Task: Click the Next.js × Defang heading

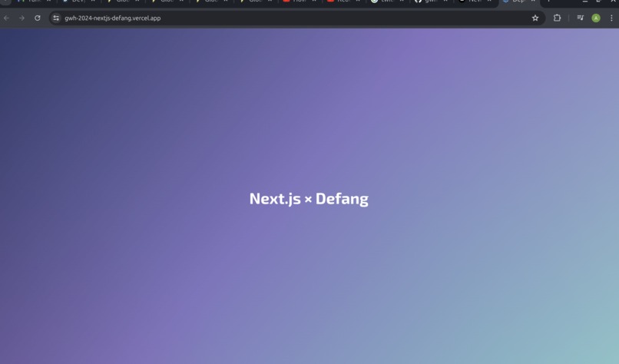Action: point(309,199)
